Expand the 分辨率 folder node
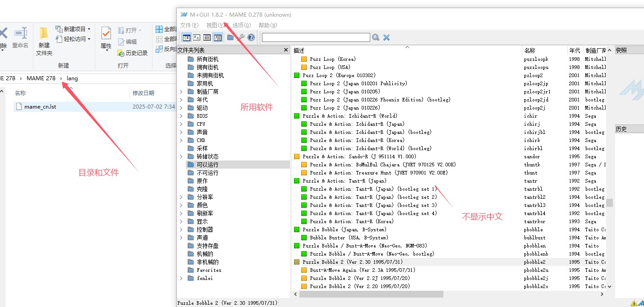This screenshot has height=307, width=644. click(181, 197)
